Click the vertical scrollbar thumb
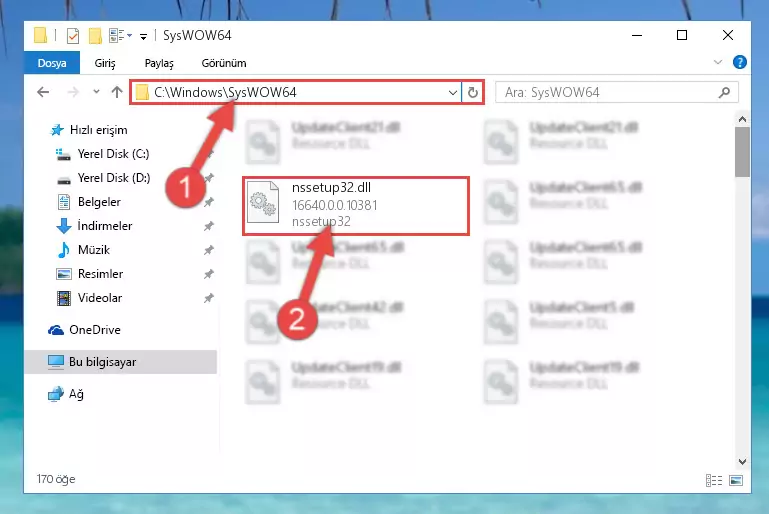The image size is (769, 514). (742, 152)
